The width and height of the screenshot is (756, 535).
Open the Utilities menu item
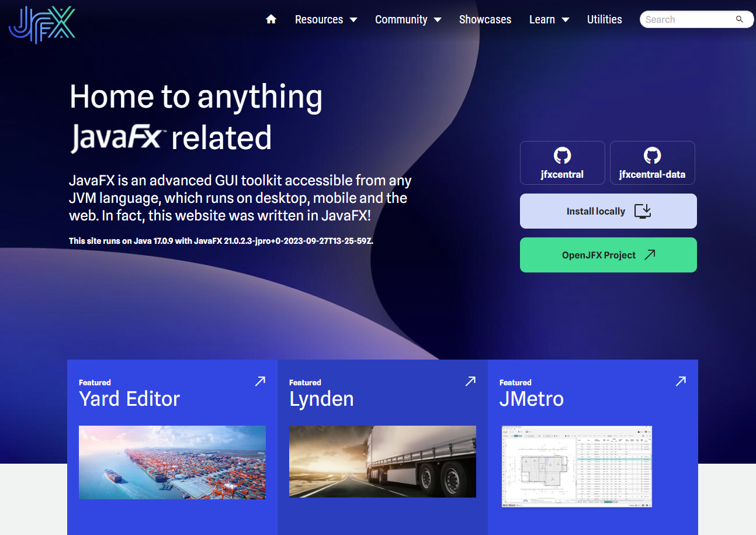[x=604, y=19]
